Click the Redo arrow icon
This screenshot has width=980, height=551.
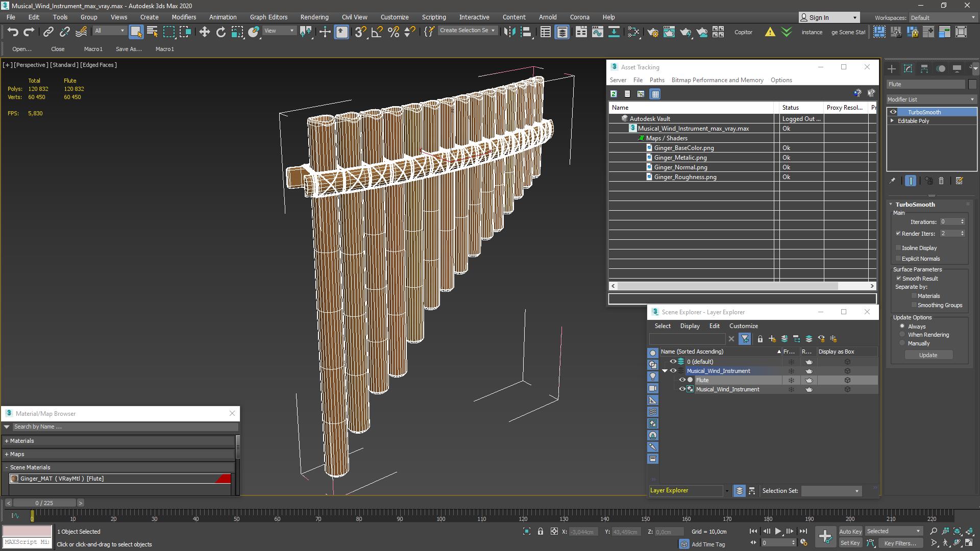pyautogui.click(x=29, y=32)
